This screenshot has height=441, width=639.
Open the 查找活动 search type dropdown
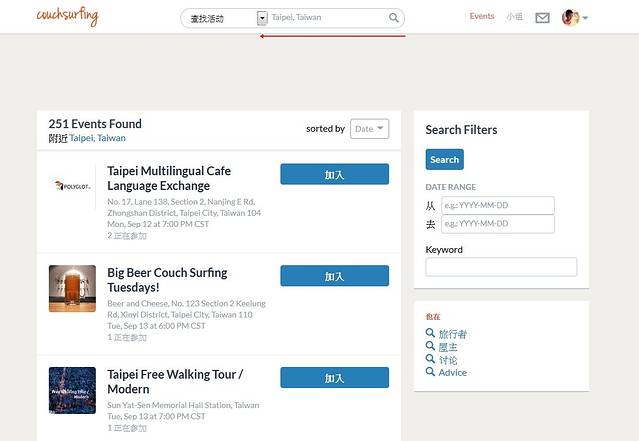tap(262, 18)
